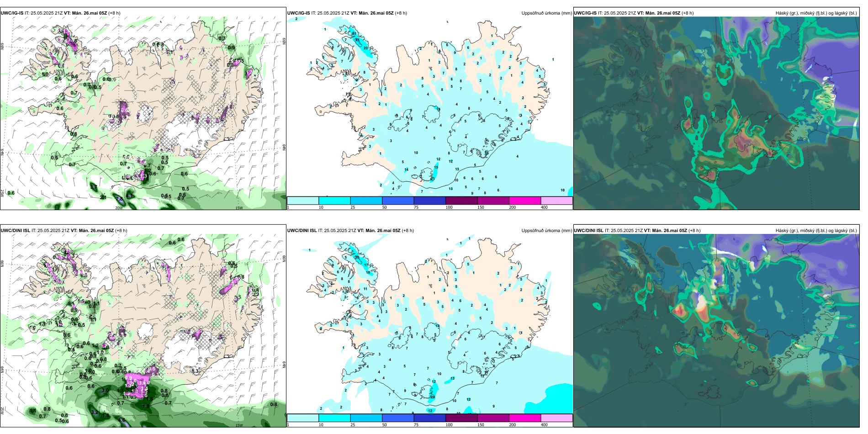868x434 pixels.
Task: Click the 20W longitude label on IG-IS wind map
Action: (119, 208)
